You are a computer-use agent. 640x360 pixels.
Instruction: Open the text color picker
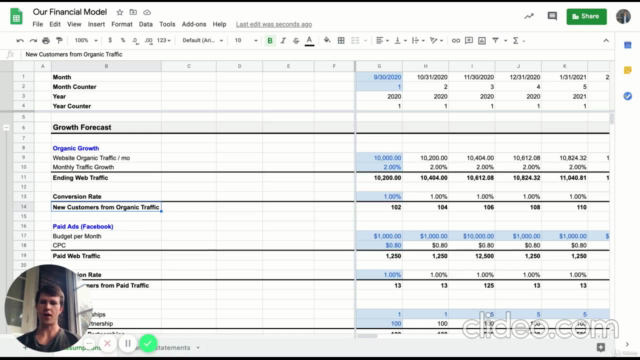[309, 40]
